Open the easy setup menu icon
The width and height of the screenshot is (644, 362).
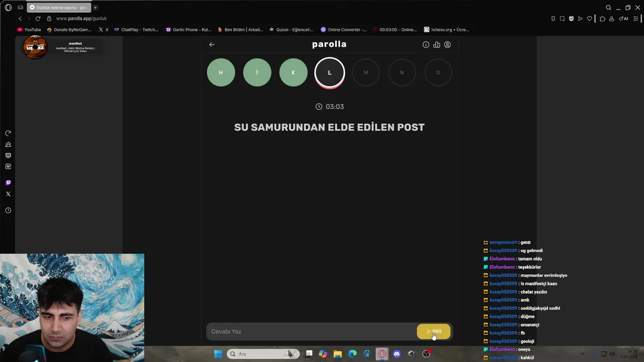[x=636, y=19]
